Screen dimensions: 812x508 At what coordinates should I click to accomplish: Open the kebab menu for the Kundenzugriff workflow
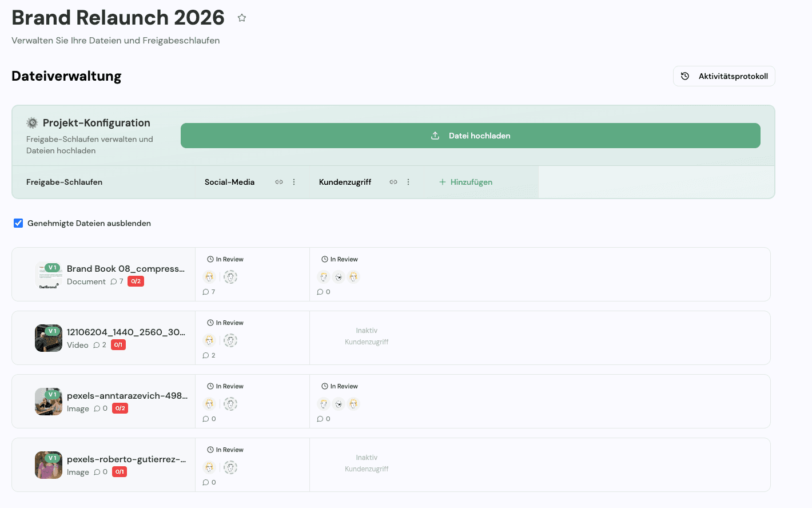point(408,182)
